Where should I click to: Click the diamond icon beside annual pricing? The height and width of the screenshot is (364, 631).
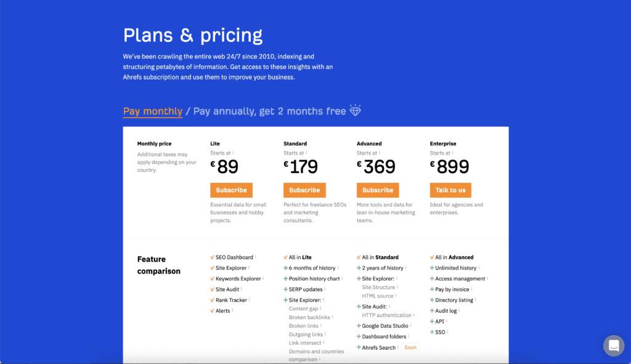coord(356,111)
